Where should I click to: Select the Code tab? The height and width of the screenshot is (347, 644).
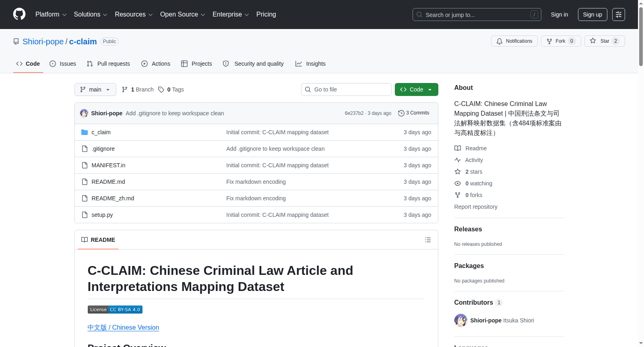[28, 64]
